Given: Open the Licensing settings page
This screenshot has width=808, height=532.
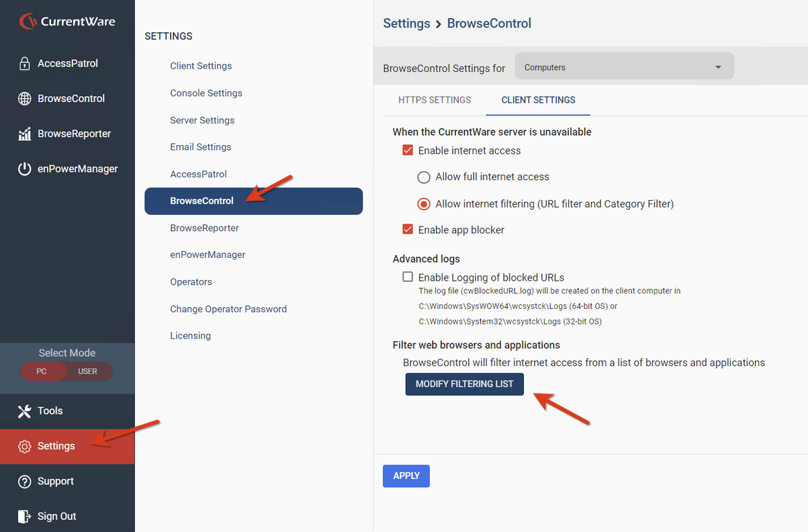Looking at the screenshot, I should tap(191, 336).
